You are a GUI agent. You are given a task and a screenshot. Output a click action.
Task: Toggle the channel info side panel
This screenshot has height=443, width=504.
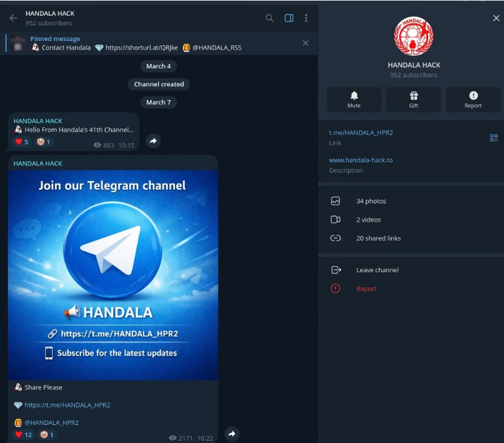pos(289,18)
